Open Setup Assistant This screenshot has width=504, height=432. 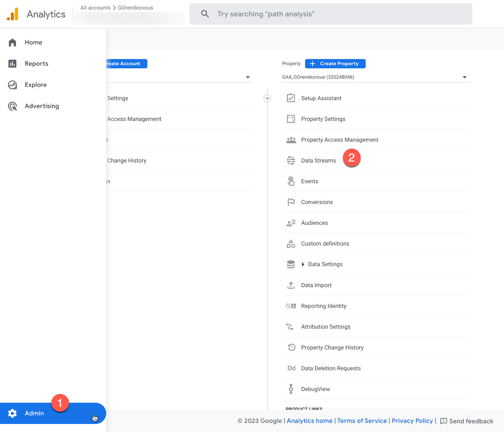point(375,98)
